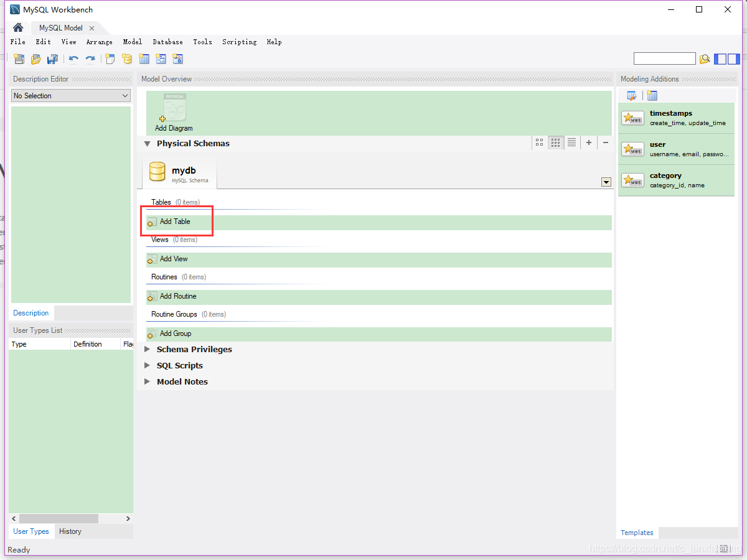Toggle the right sidebar visibility
Viewport: 747px width, 560px height.
[x=734, y=59]
